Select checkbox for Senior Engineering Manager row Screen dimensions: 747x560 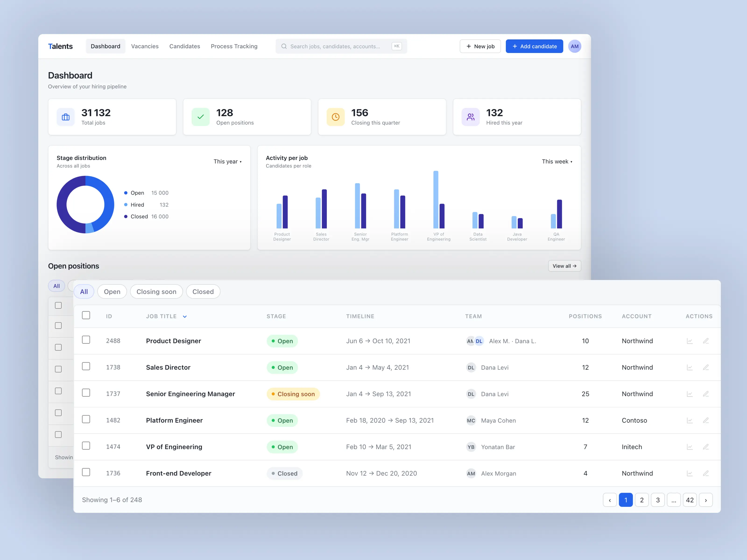coord(86,392)
